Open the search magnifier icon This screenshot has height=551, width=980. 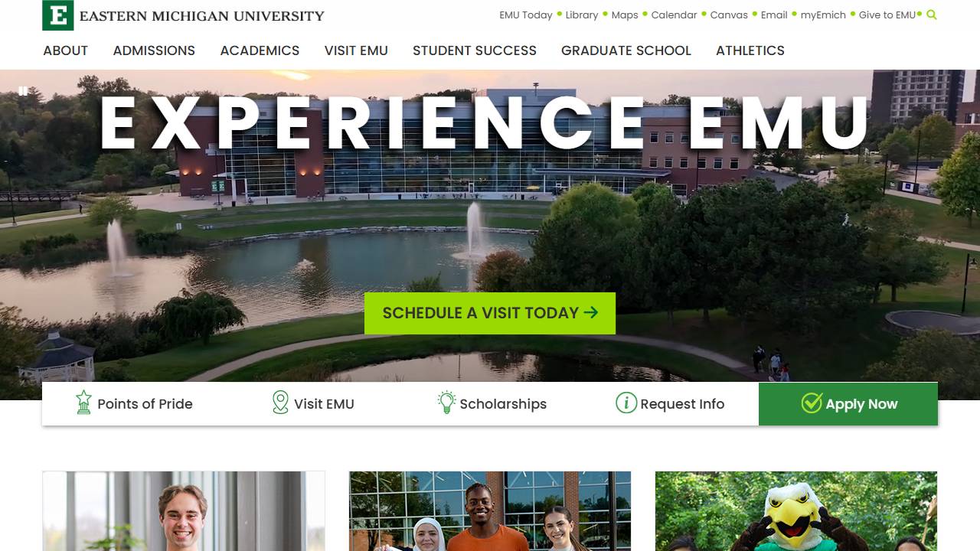point(931,15)
